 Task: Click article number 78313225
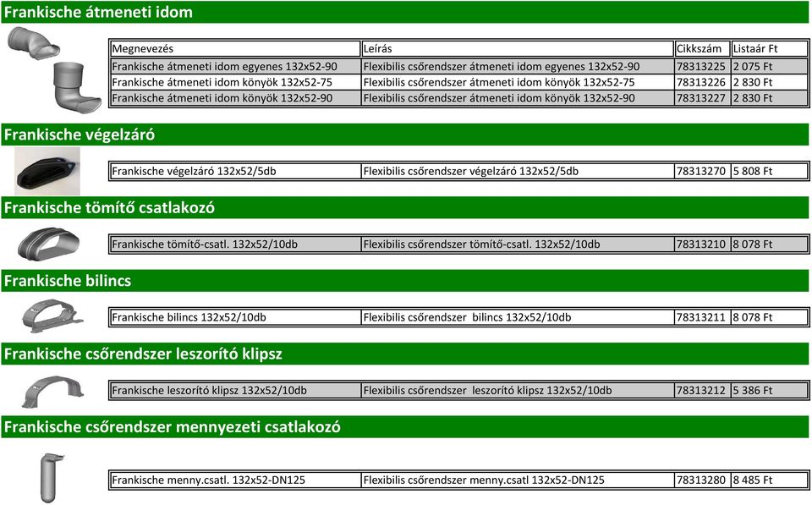(702, 66)
